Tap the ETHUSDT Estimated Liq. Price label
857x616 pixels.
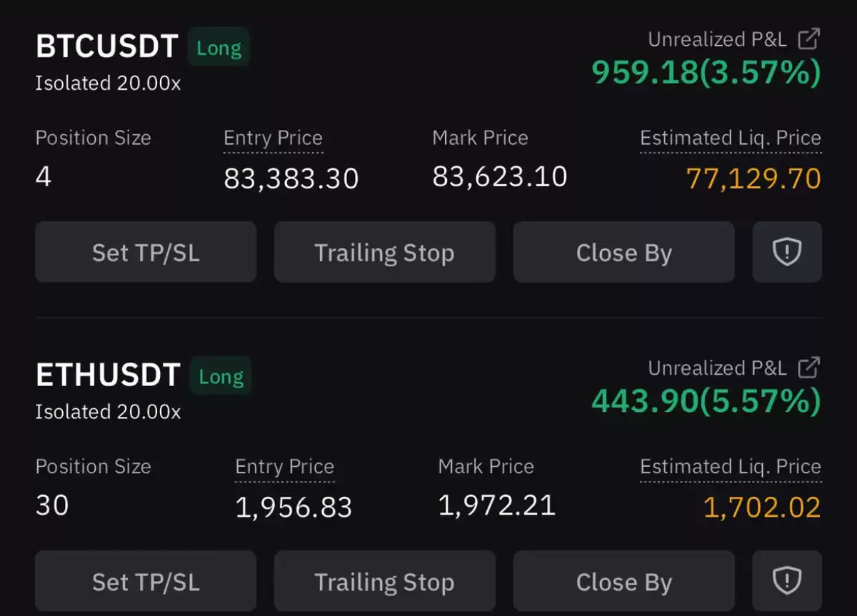tap(731, 466)
